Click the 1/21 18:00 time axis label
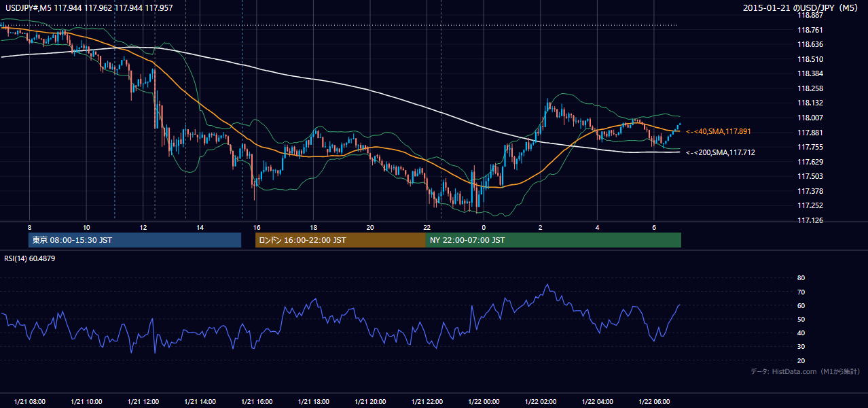Screen dimensions: 868x408 (313, 402)
